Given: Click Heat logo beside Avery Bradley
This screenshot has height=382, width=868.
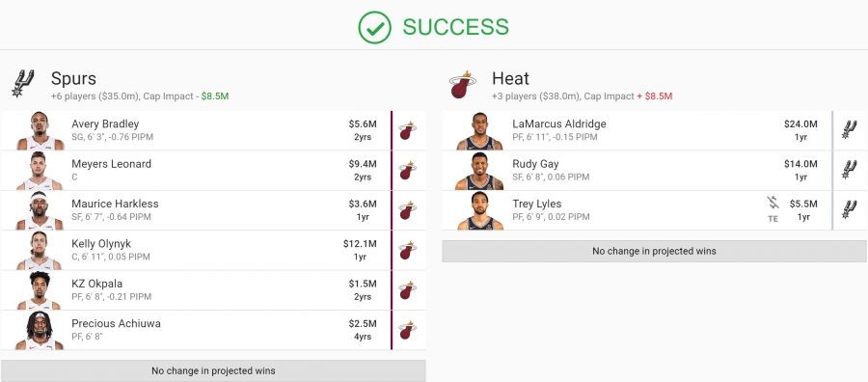Looking at the screenshot, I should [x=407, y=130].
